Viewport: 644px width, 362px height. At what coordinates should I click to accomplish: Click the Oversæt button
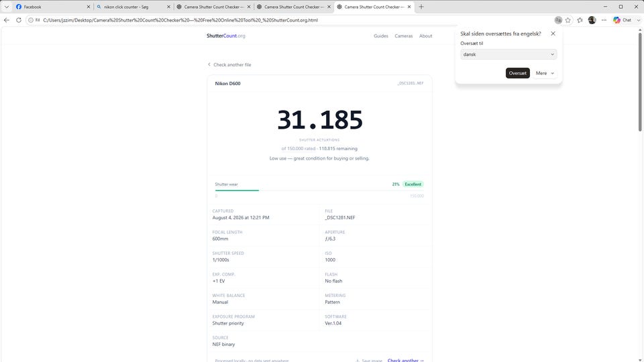pyautogui.click(x=517, y=73)
